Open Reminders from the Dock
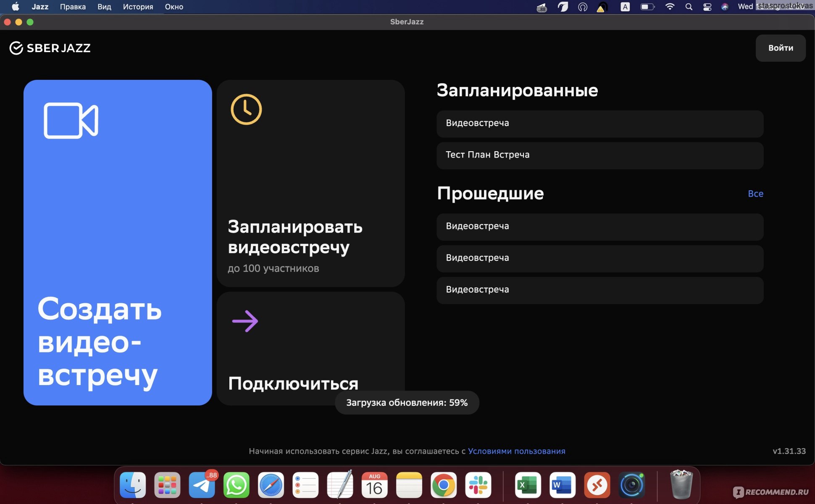This screenshot has height=504, width=815. pyautogui.click(x=305, y=485)
